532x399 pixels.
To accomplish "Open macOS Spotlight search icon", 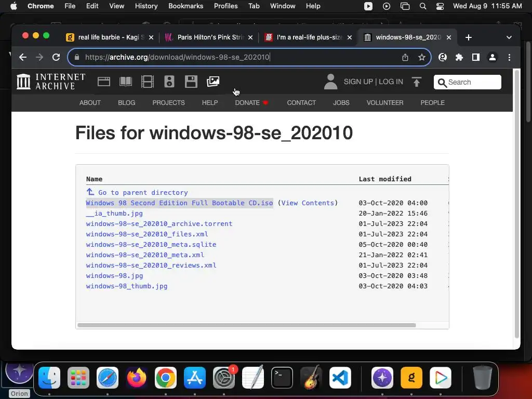I will point(423,6).
